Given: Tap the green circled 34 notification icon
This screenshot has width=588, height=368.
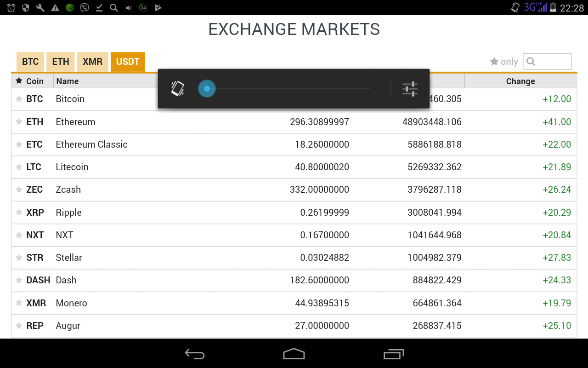Looking at the screenshot, I should [x=143, y=8].
